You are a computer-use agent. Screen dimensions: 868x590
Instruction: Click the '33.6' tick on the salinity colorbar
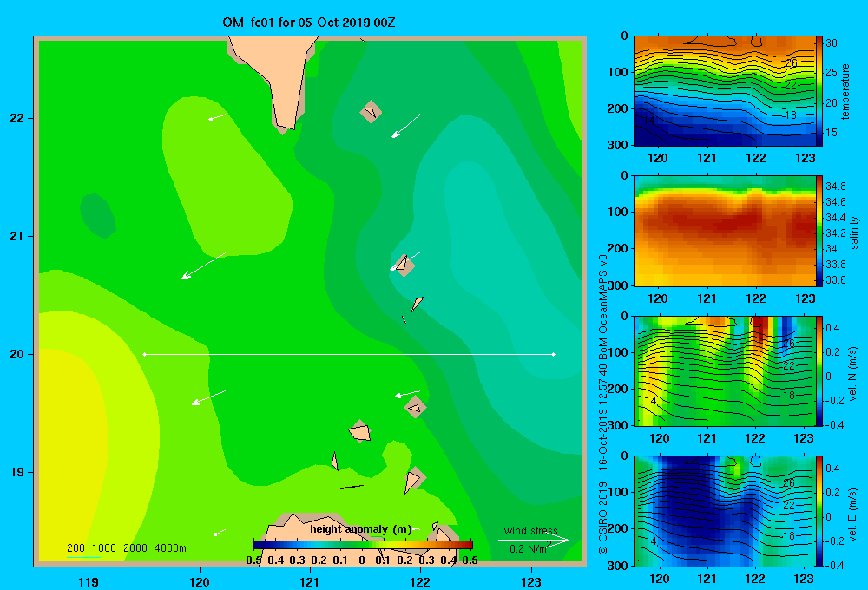pos(836,280)
